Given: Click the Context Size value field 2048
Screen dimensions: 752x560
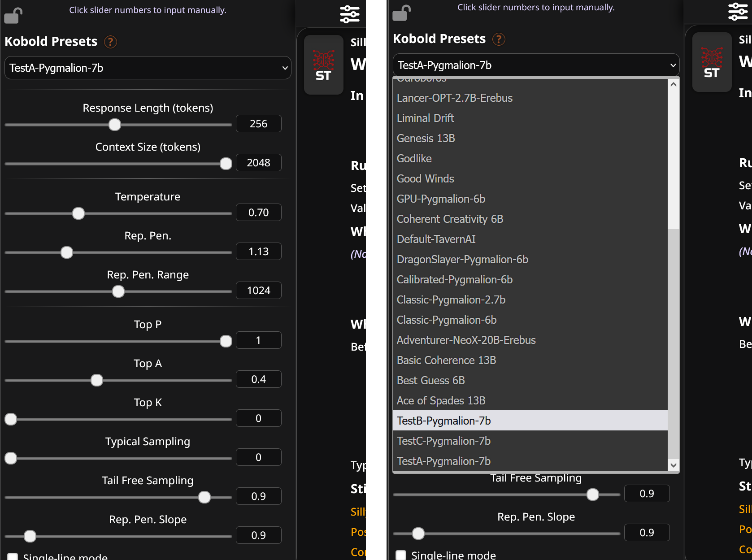Looking at the screenshot, I should point(259,163).
